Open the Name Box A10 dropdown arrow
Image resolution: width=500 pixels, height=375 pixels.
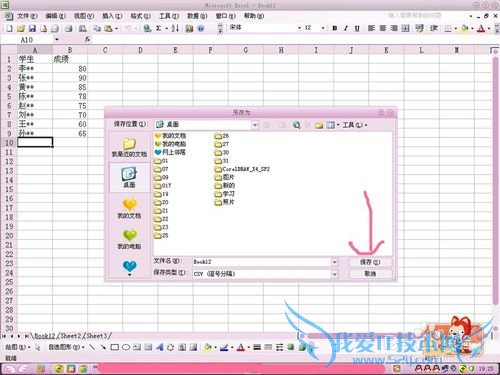coord(57,40)
